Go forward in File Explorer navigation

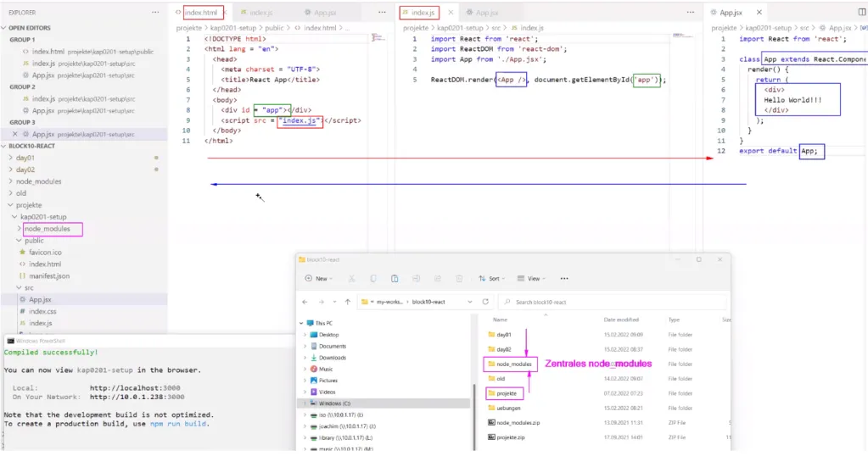click(x=321, y=302)
